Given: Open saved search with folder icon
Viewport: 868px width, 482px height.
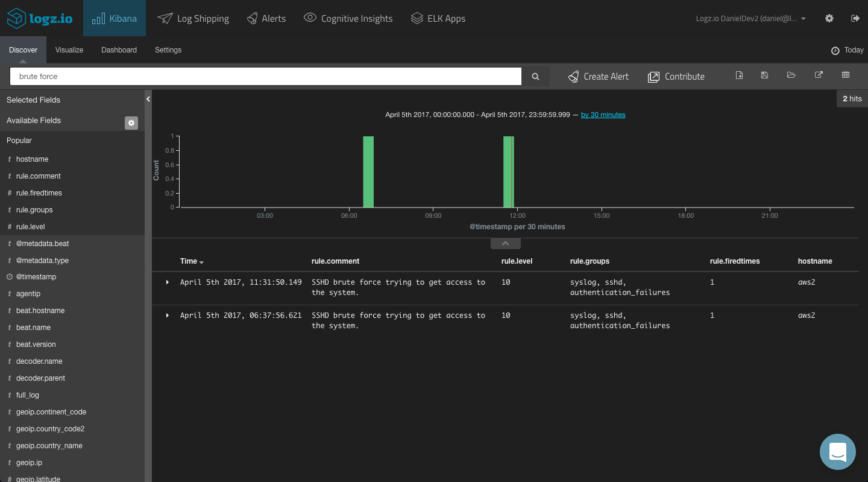Looking at the screenshot, I should pos(791,75).
